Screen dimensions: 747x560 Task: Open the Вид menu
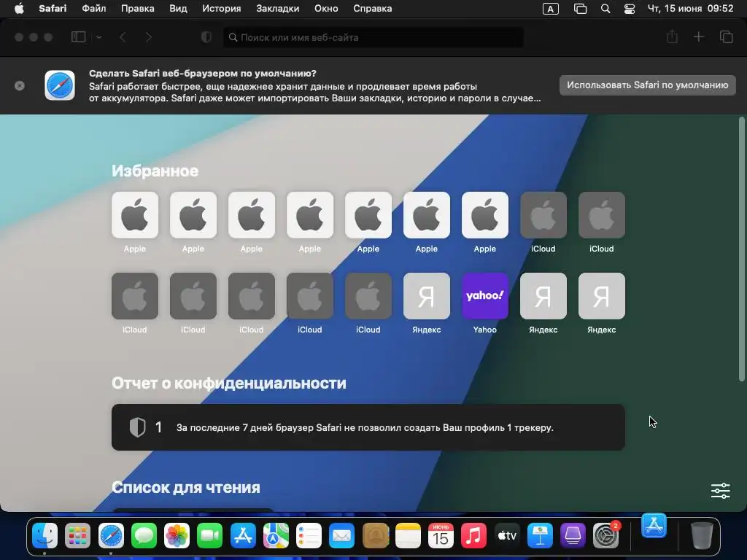click(x=178, y=9)
